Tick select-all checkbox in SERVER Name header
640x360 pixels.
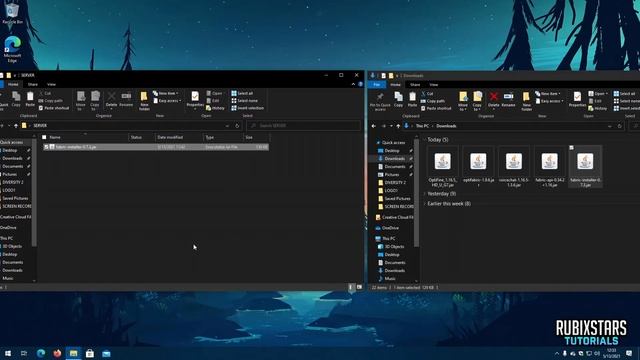pyautogui.click(x=44, y=138)
